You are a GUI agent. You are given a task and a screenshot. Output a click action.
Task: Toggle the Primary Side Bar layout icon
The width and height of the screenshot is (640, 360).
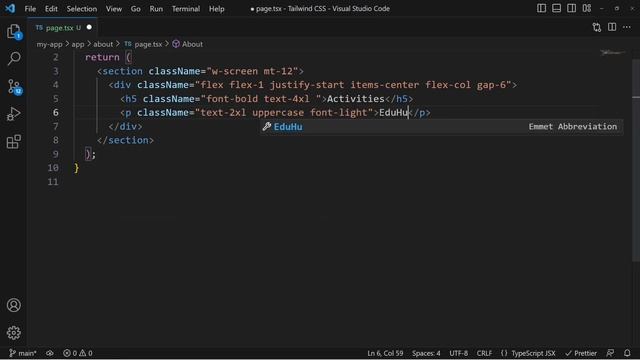tap(541, 8)
